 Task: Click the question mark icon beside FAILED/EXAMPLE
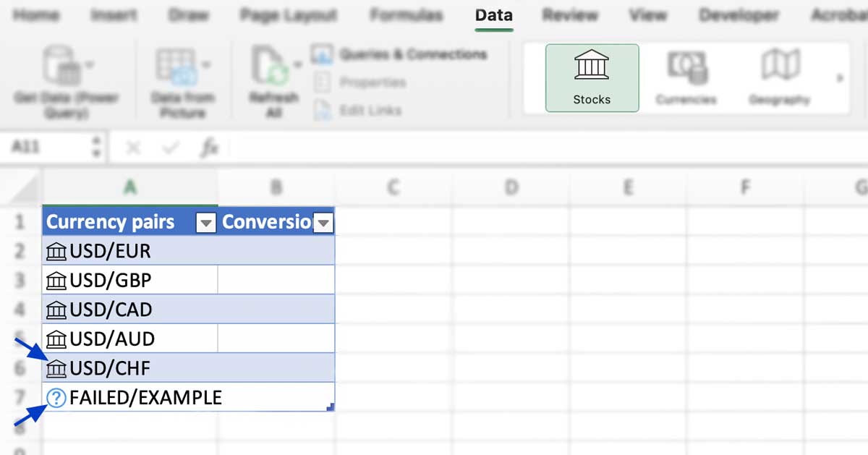56,397
